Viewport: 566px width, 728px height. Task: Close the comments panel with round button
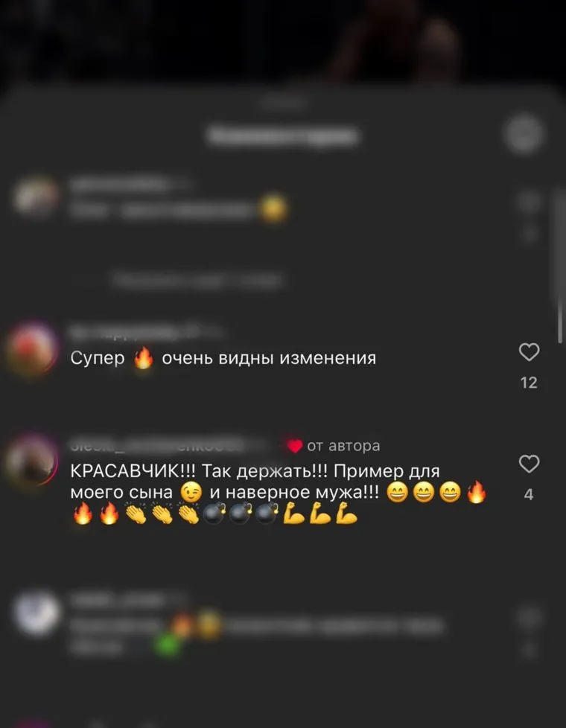[524, 135]
